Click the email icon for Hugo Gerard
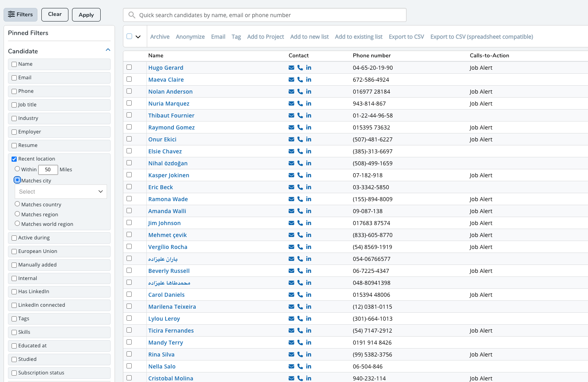 point(291,68)
